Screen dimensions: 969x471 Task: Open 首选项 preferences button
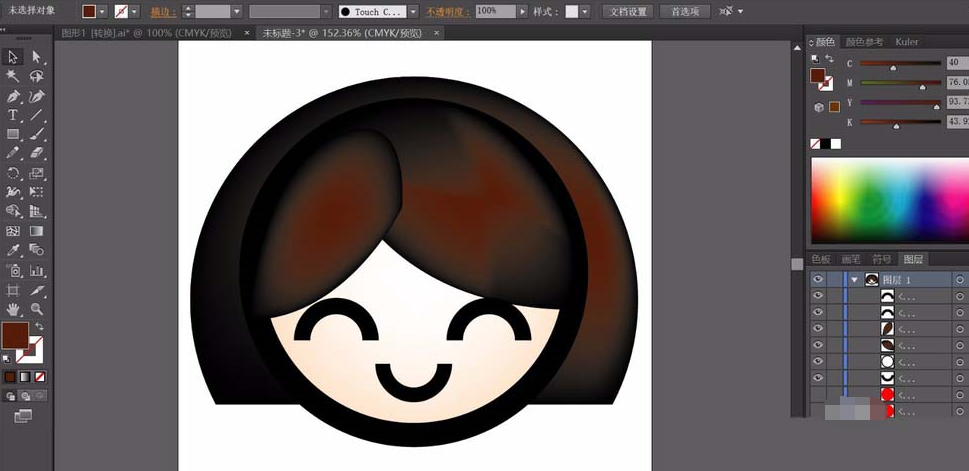686,12
